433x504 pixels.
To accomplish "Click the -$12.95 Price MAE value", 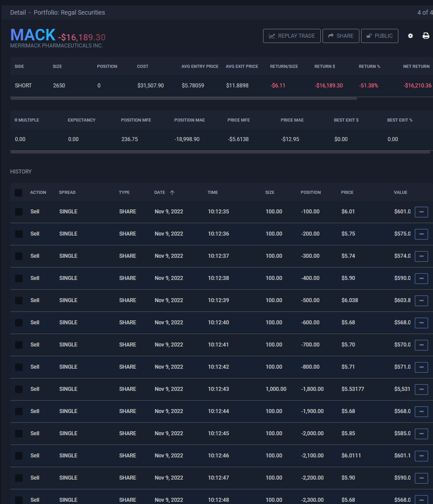I will coord(290,139).
